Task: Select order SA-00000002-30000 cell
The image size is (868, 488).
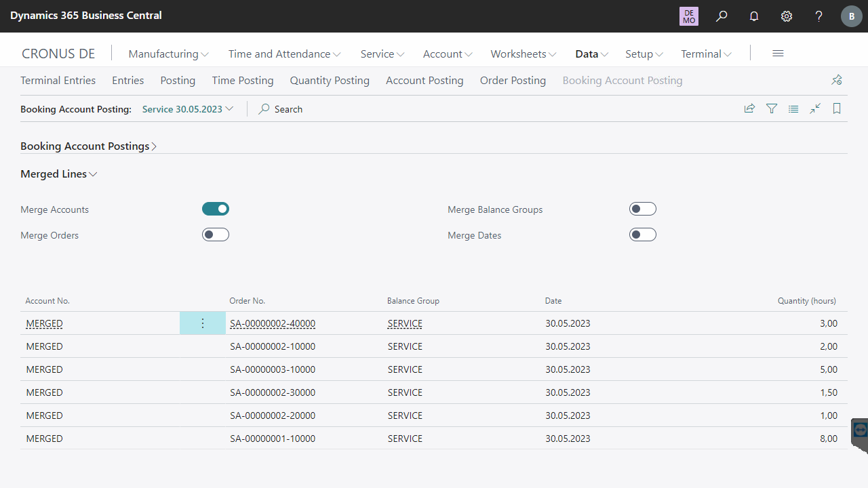Action: (273, 392)
